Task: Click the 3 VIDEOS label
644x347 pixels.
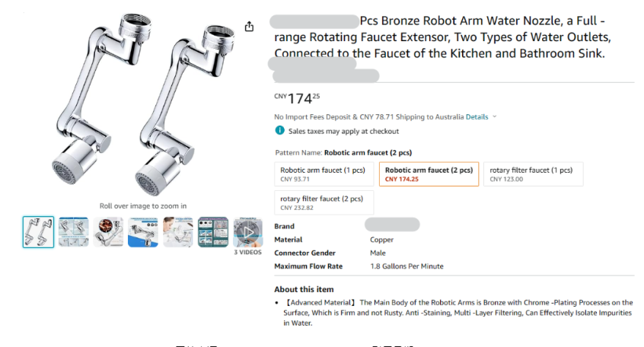Action: [247, 252]
